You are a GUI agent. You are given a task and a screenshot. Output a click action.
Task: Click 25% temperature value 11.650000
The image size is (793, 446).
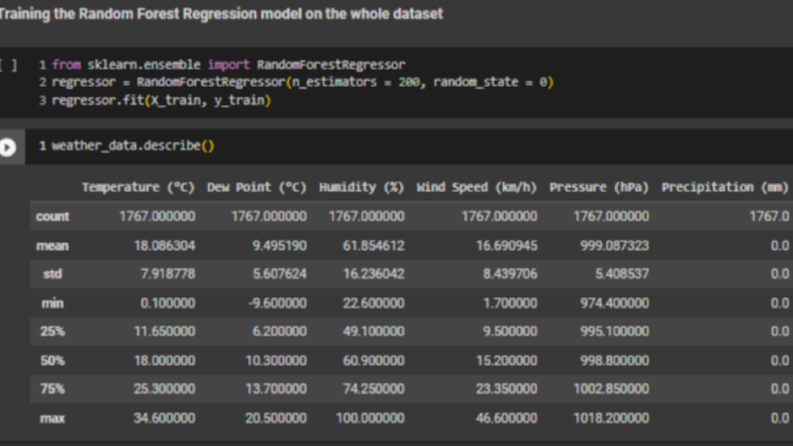(164, 332)
